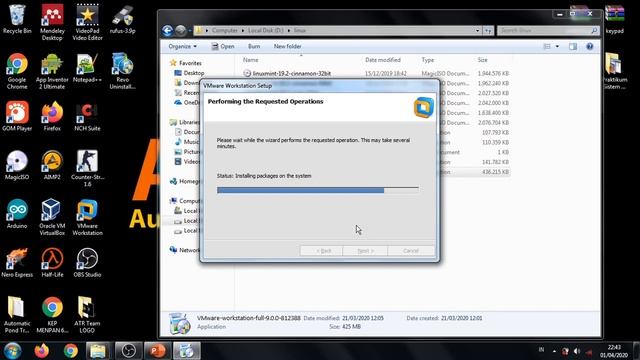The height and width of the screenshot is (360, 640).
Task: Click Explorer back navigation arrow
Action: (167, 30)
